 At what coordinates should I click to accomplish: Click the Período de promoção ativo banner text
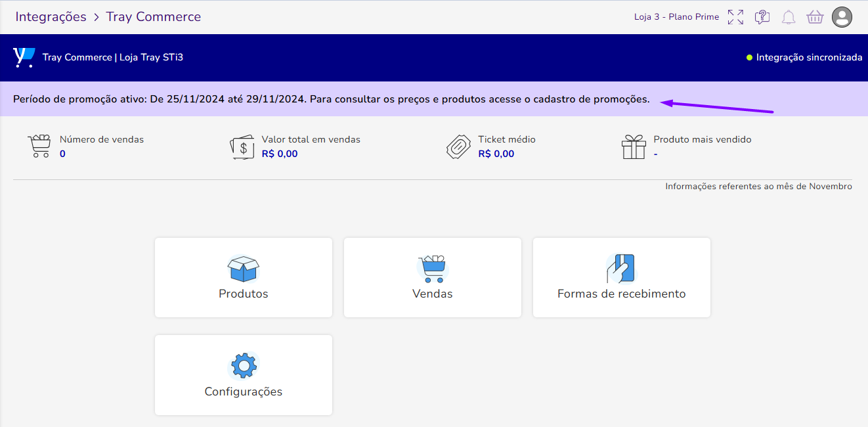pyautogui.click(x=332, y=99)
